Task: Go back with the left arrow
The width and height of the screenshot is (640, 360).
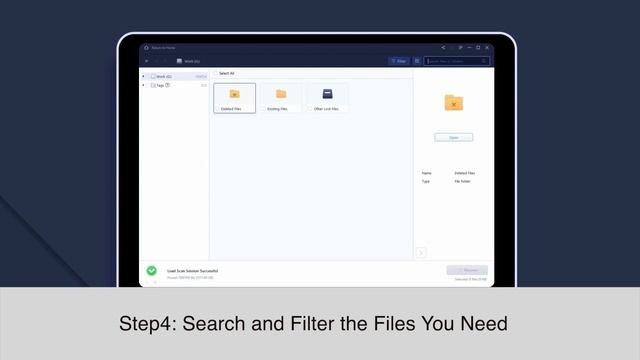Action: click(x=147, y=61)
